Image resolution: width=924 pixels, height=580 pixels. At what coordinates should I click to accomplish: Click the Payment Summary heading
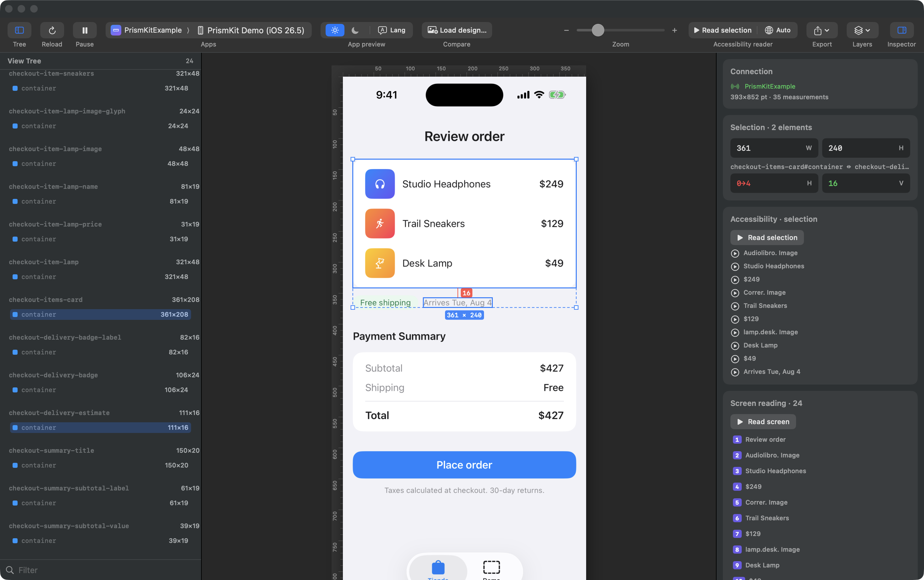coord(399,336)
